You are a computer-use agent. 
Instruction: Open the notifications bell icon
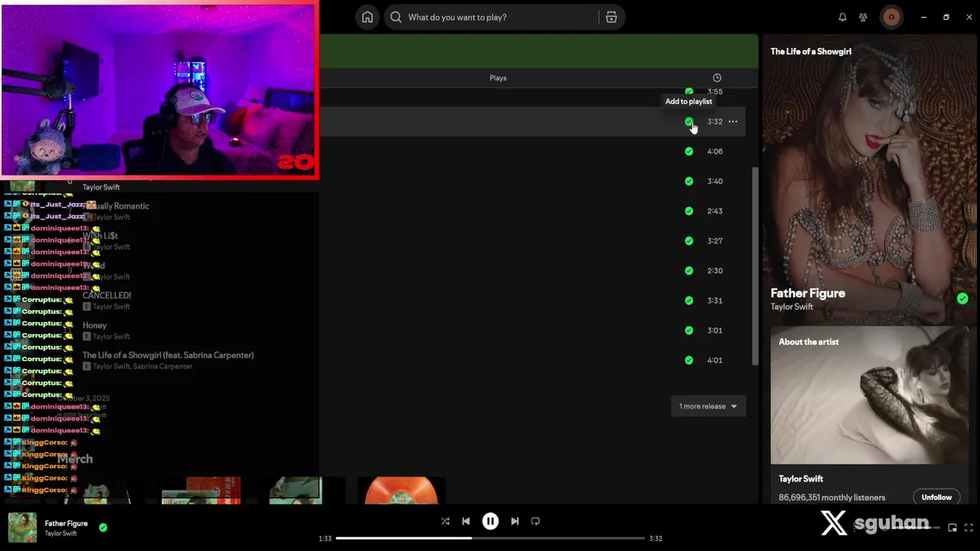pyautogui.click(x=842, y=17)
